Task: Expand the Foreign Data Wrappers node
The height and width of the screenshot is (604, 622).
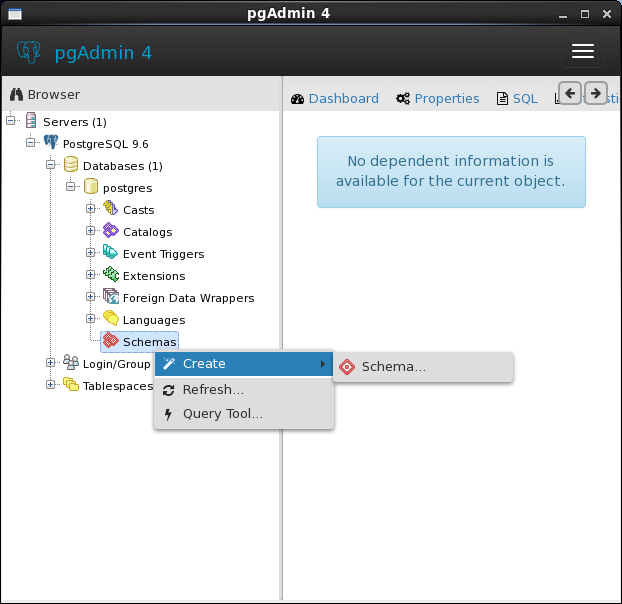Action: 90,296
